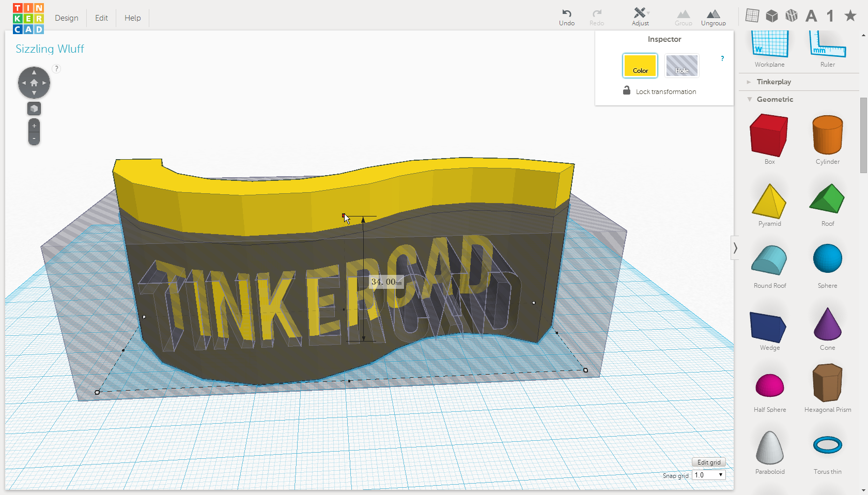The width and height of the screenshot is (868, 495).
Task: Click the Edit grid button
Action: [708, 462]
